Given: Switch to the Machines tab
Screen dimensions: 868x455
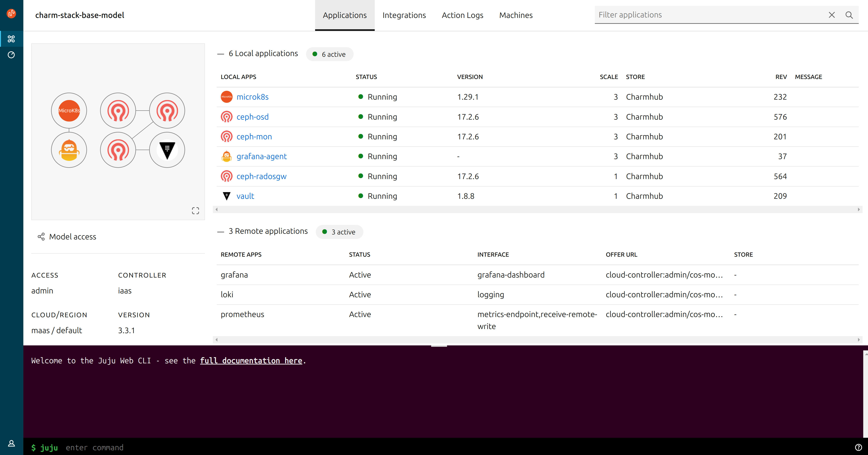Looking at the screenshot, I should 516,15.
